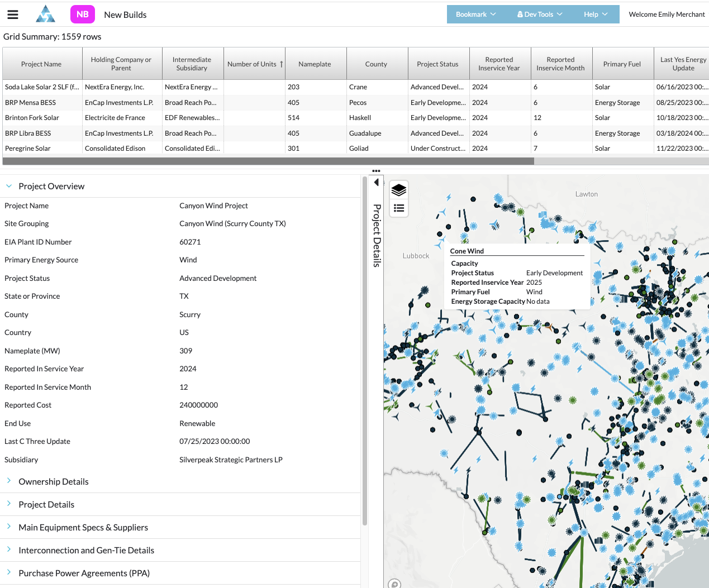Click the map attribution icon
The image size is (709, 588).
pos(394,584)
